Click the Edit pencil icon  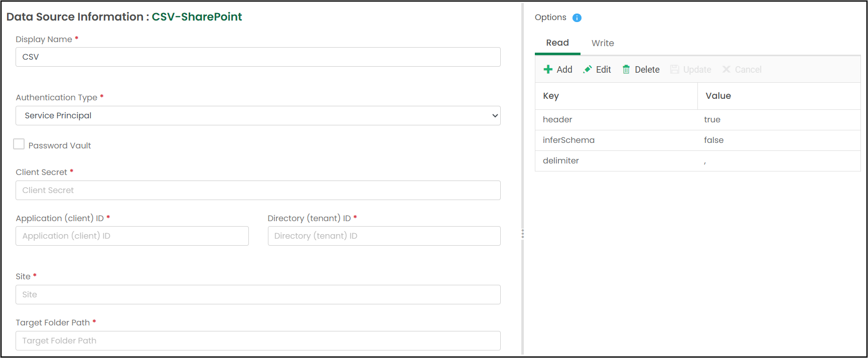click(x=587, y=69)
